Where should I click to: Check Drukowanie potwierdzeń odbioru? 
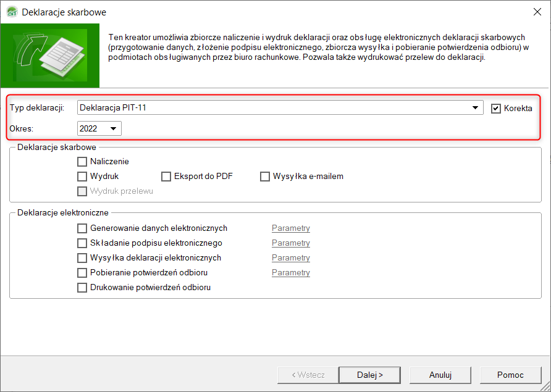click(x=82, y=287)
